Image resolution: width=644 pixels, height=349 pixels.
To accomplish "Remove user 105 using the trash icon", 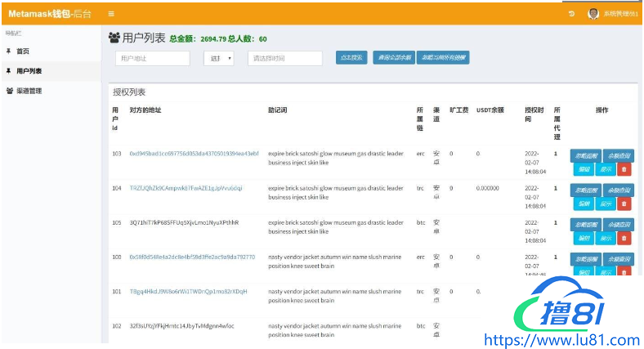I will click(624, 238).
